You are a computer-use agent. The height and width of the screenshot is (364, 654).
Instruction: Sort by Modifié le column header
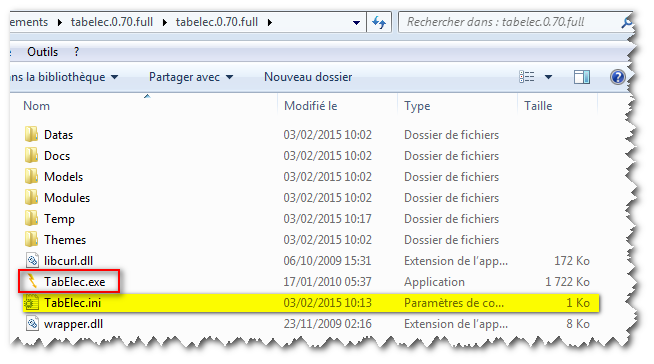[x=311, y=106]
